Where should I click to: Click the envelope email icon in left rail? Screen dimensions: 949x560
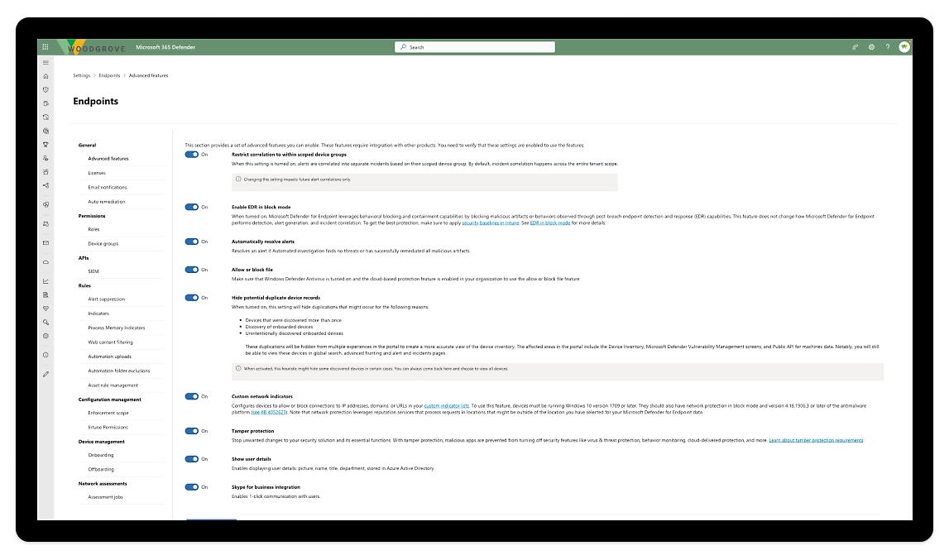coord(46,242)
